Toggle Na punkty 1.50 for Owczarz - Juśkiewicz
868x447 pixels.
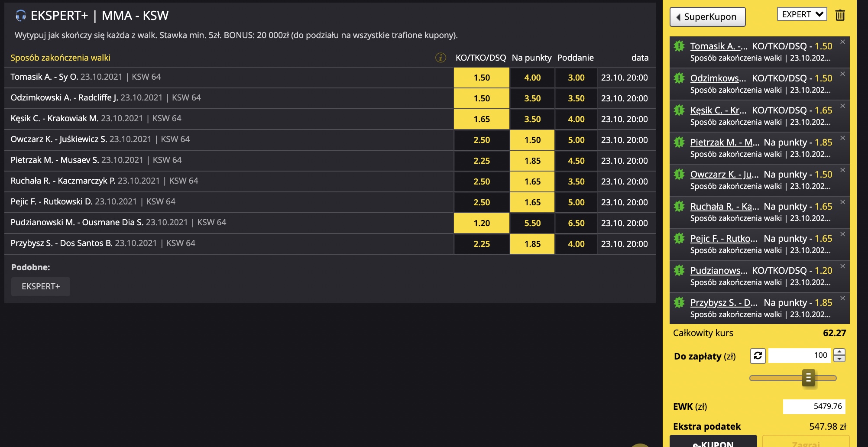[532, 140]
